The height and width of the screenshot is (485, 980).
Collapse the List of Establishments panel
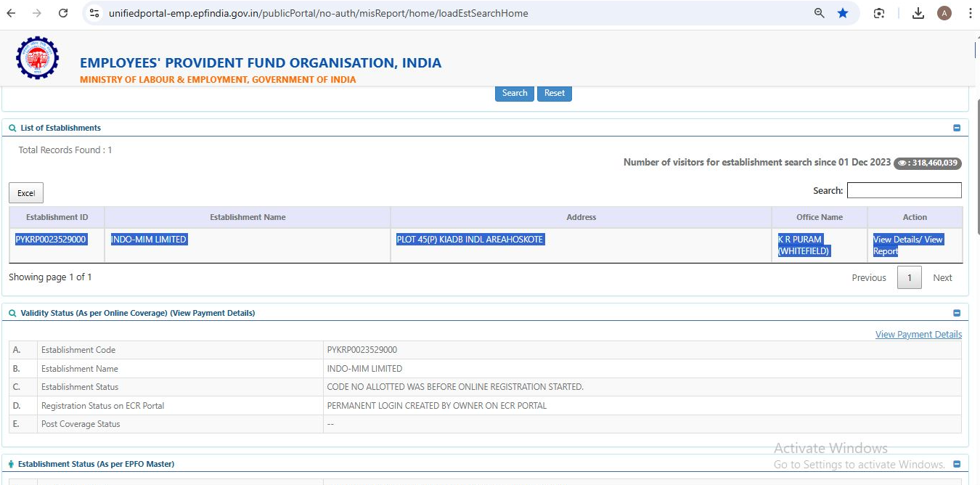coord(956,128)
